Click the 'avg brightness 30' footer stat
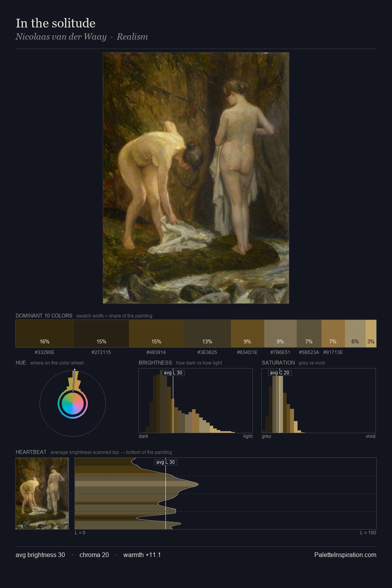This screenshot has height=588, width=392. pos(40,555)
